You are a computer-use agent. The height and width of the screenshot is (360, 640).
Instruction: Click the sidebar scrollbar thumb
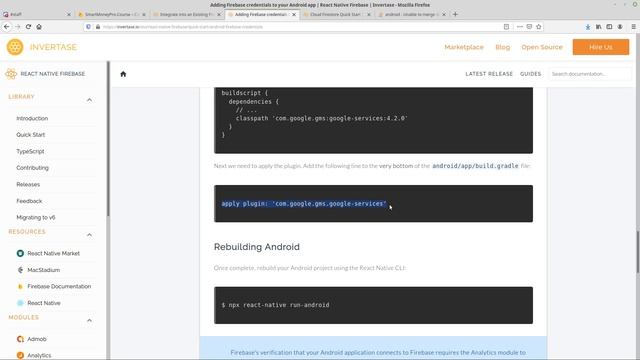click(x=108, y=139)
